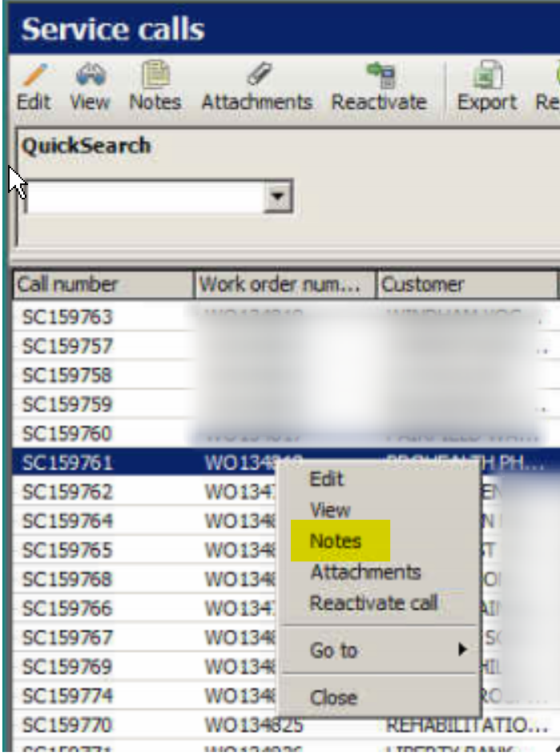Click work order cell WO134825

coord(254,725)
